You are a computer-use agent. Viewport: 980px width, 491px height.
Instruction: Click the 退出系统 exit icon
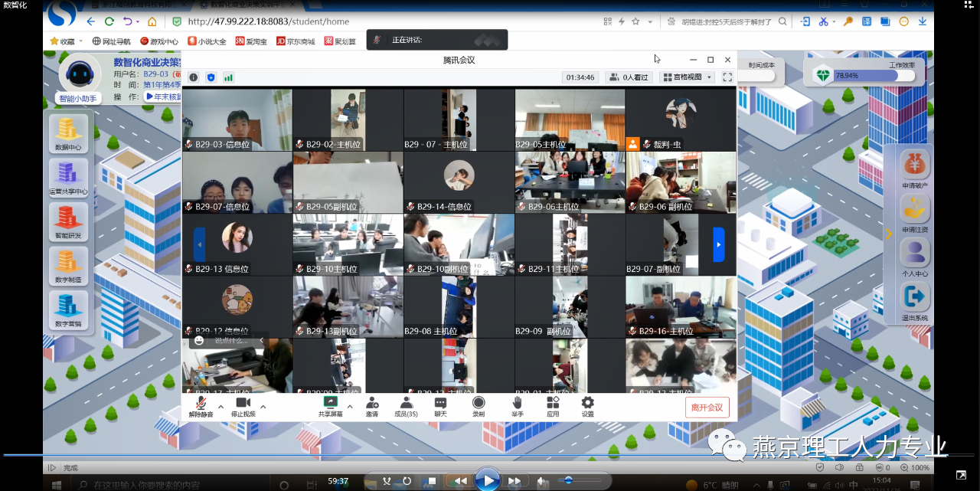(914, 300)
